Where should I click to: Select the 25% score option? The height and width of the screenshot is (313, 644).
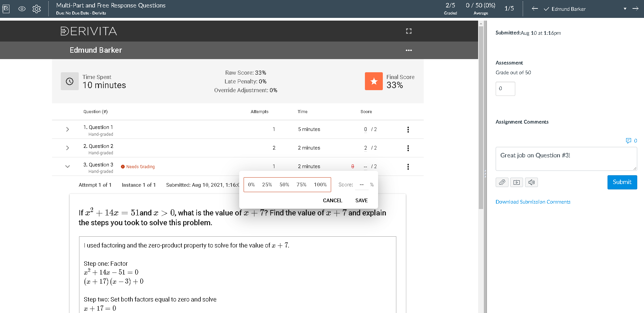tap(267, 185)
